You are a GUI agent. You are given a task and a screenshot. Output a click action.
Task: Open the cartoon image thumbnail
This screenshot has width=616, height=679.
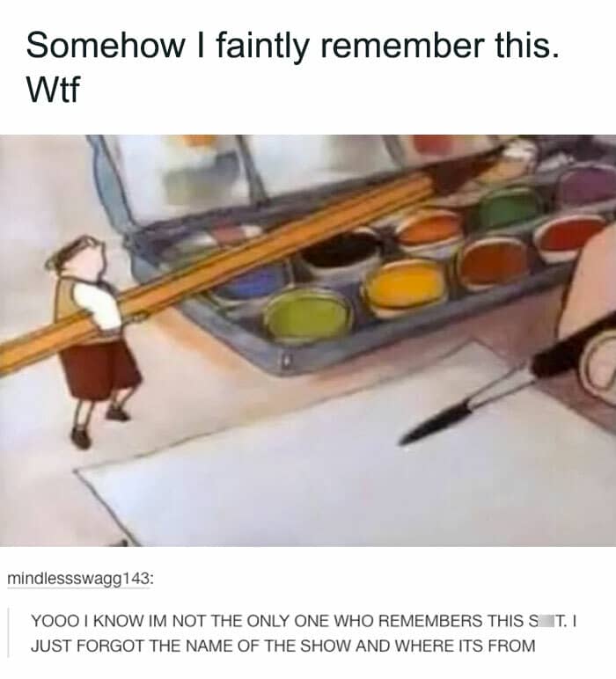[x=308, y=340]
